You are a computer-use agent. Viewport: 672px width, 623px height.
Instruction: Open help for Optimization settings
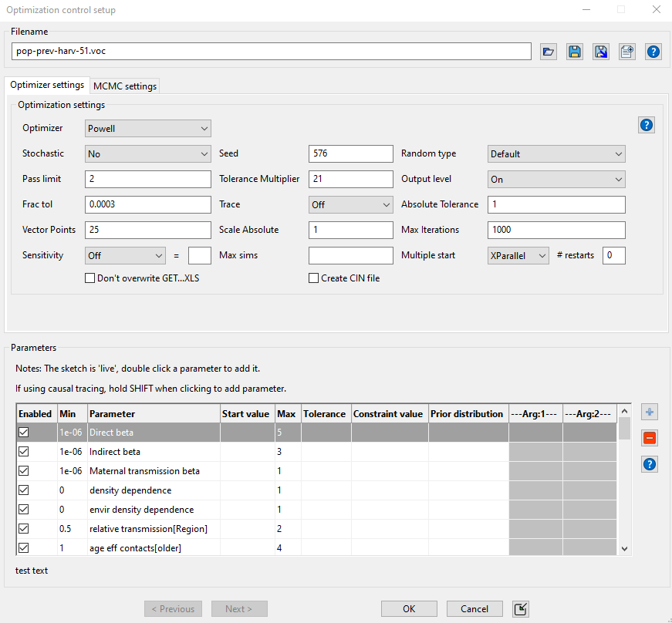[647, 124]
